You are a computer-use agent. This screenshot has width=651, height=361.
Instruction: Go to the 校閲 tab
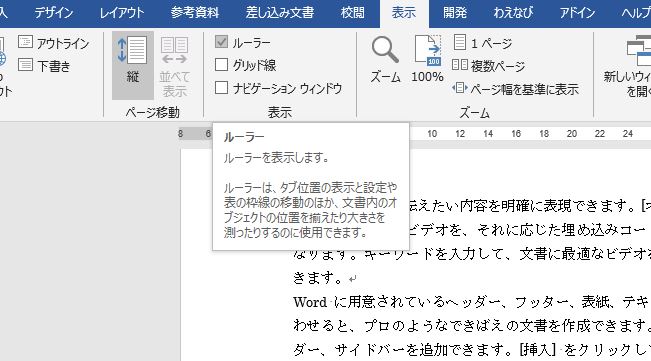coord(352,12)
